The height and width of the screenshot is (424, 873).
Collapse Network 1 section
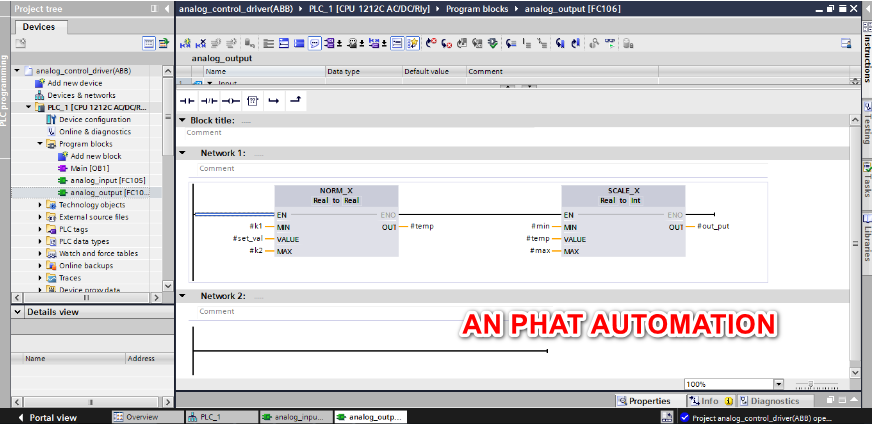tap(182, 153)
